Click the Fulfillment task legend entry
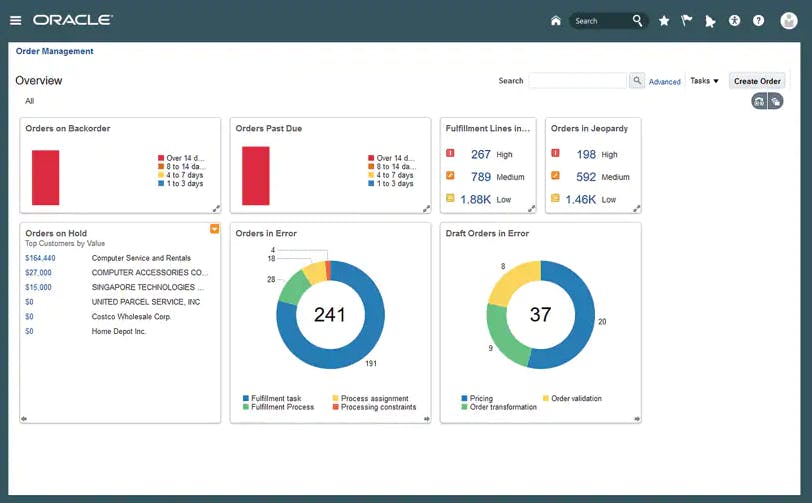 [x=272, y=398]
